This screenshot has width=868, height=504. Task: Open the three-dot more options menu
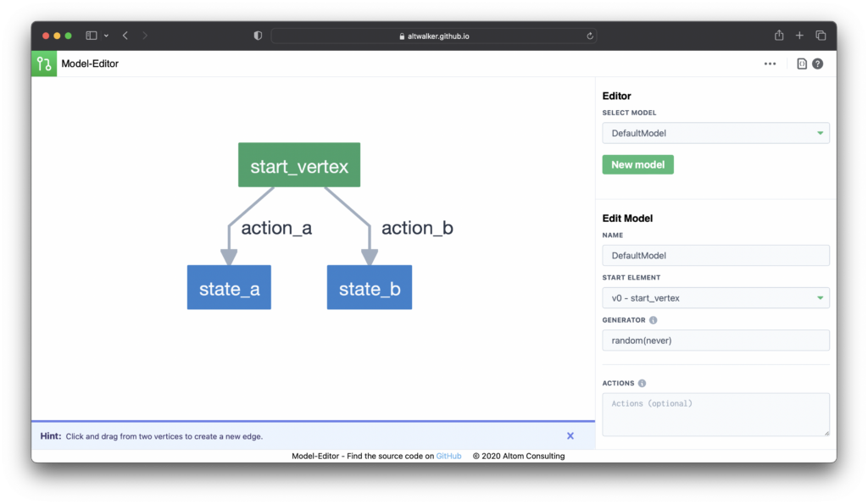tap(770, 64)
